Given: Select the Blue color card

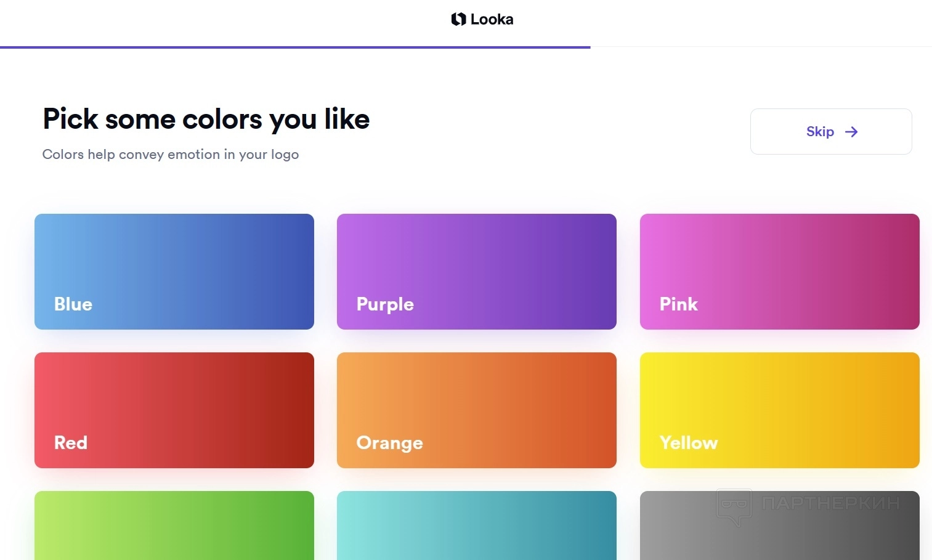Looking at the screenshot, I should [x=174, y=271].
